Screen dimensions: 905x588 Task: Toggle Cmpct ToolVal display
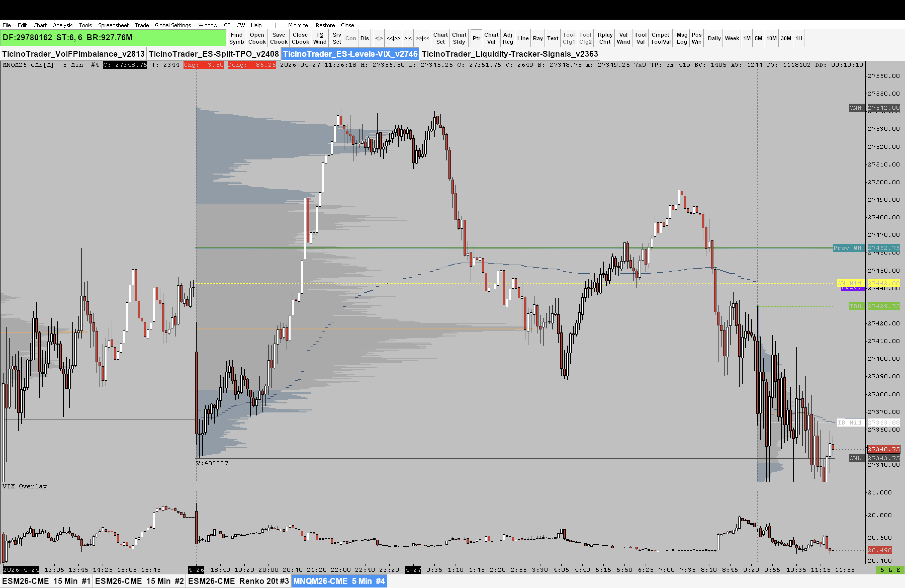tap(660, 38)
